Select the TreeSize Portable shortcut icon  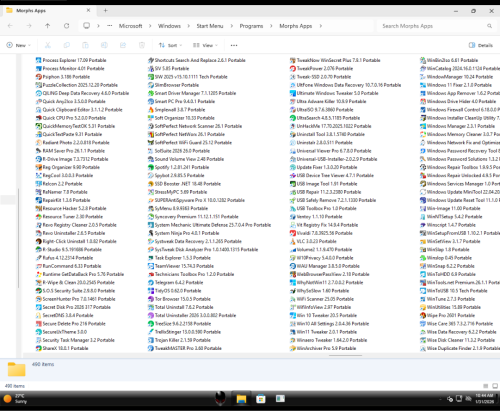[x=151, y=324]
